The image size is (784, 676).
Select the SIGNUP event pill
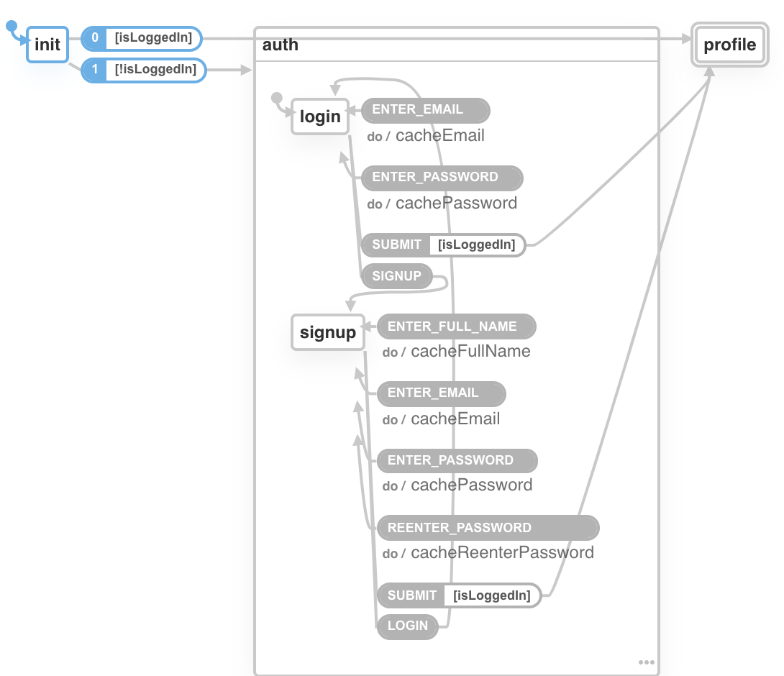click(396, 275)
